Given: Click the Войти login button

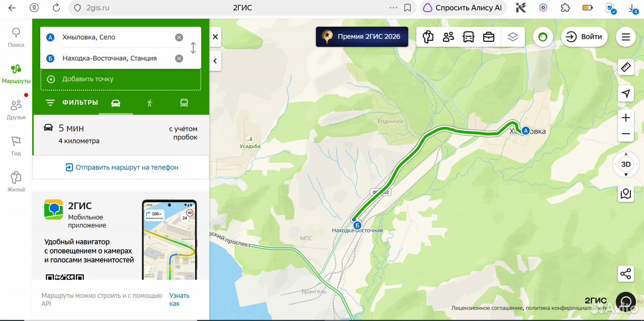Looking at the screenshot, I should coord(584,37).
